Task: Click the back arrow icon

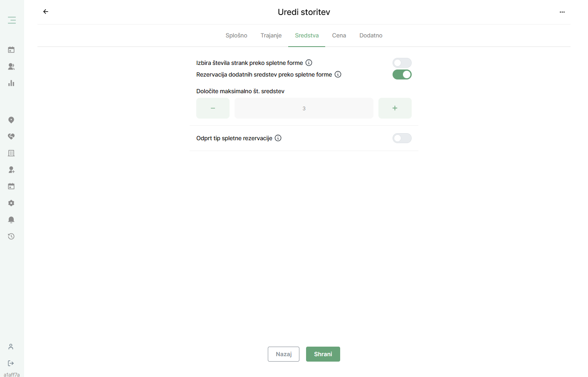Action: (x=46, y=12)
